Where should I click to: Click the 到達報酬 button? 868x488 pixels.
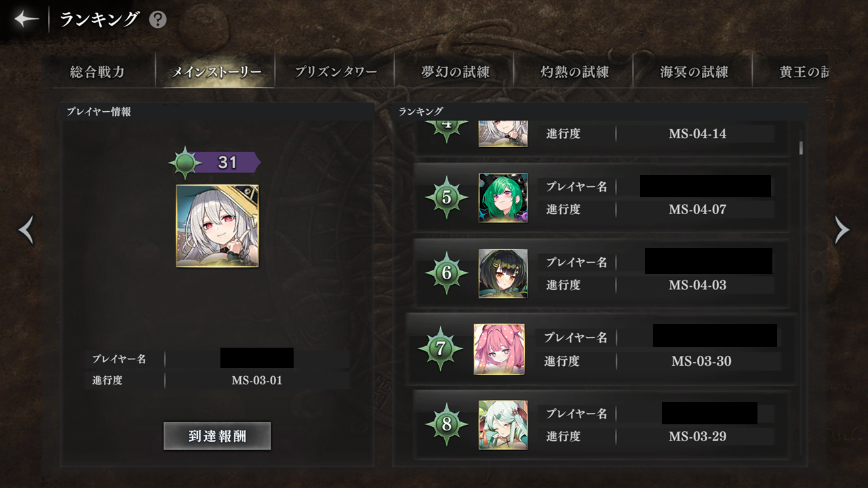(217, 436)
